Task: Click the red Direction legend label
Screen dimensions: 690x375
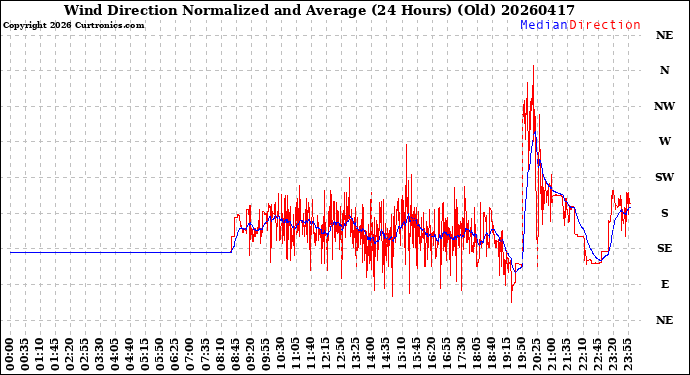Action: click(x=605, y=25)
